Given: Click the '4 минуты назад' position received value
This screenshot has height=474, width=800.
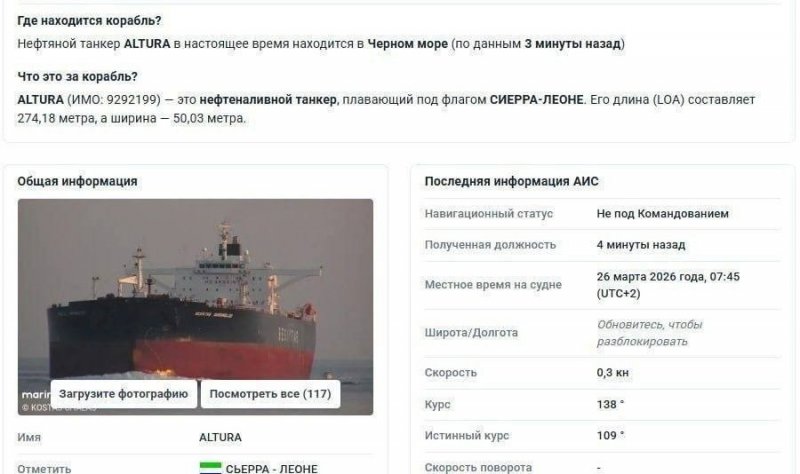Looking at the screenshot, I should 641,245.
